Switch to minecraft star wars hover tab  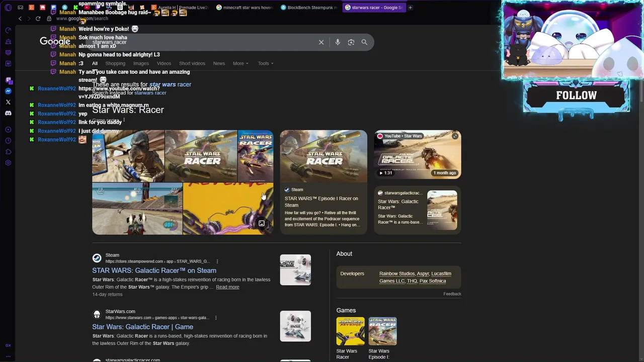tap(244, 8)
